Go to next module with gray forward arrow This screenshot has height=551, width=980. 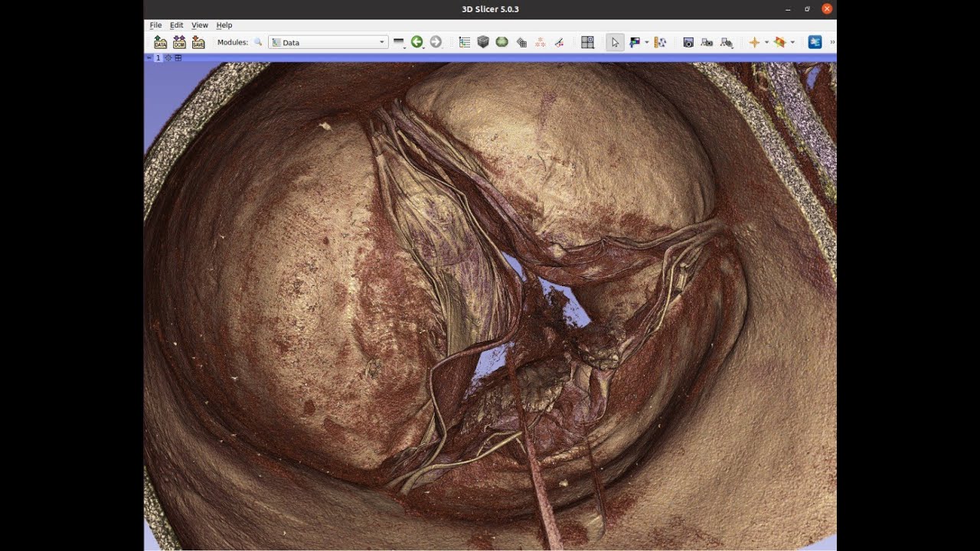[436, 42]
